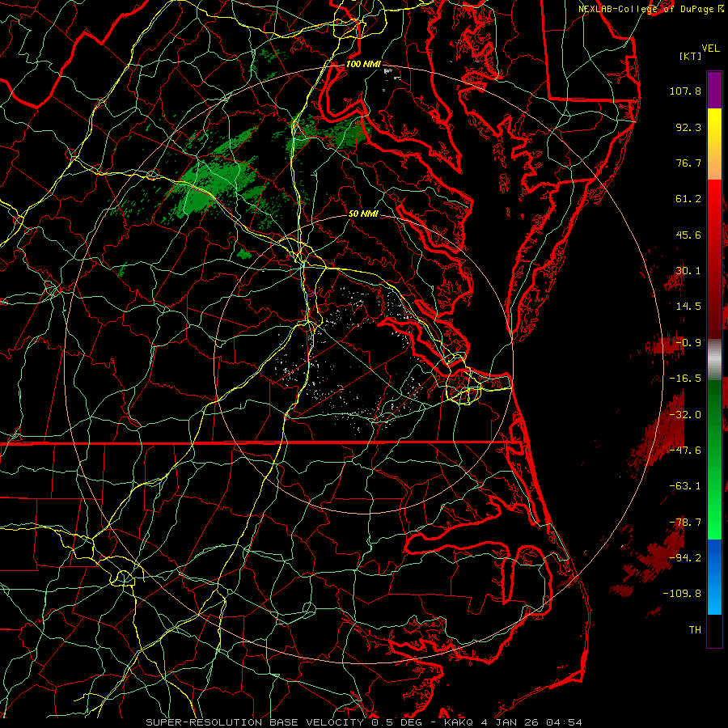This screenshot has height=728, width=728.
Task: Click the [KT] units label
Action: [x=691, y=56]
